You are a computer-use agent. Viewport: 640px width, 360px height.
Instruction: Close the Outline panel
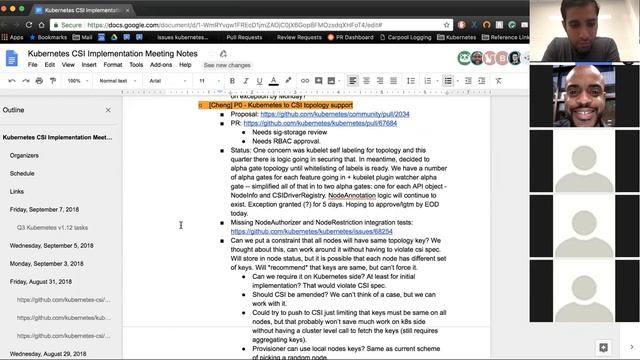(x=108, y=110)
